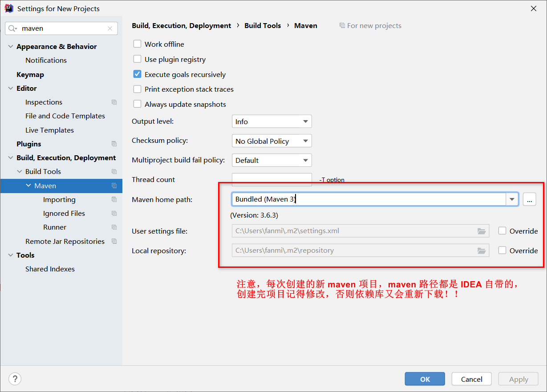
Task: Select Notifications in settings tree
Action: tap(46, 61)
